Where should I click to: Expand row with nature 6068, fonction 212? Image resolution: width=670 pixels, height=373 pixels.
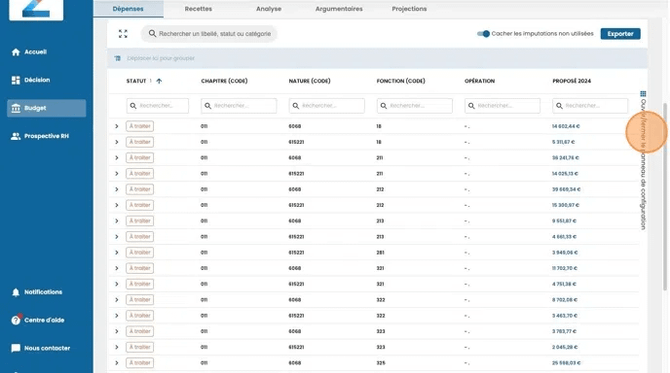tap(116, 190)
